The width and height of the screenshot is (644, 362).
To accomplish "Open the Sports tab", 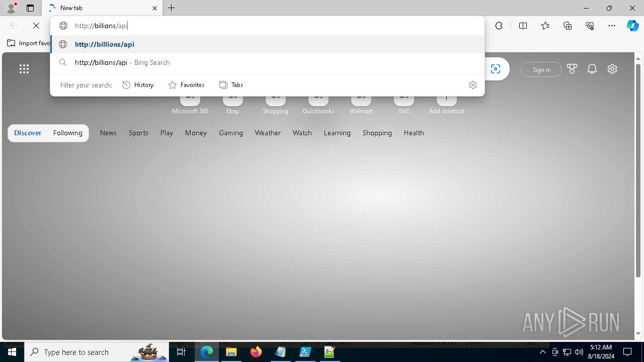I will (138, 133).
